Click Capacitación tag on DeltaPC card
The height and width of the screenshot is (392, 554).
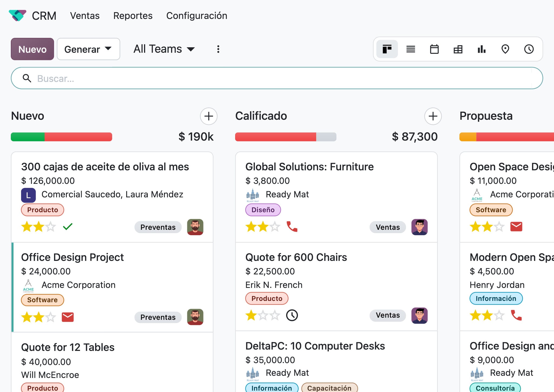(329, 388)
